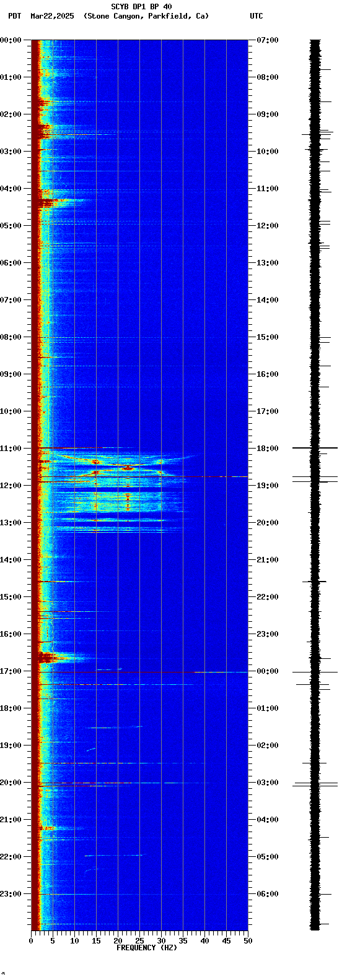Click the PDT time label '03:00'
Image resolution: width=342 pixels, height=980 pixels.
[11, 151]
